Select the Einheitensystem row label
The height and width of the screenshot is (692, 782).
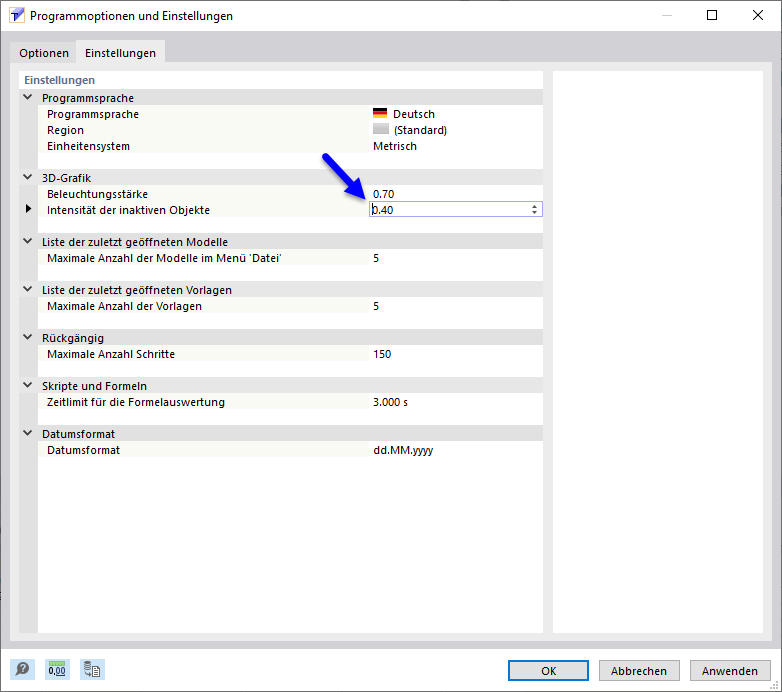[x=88, y=146]
